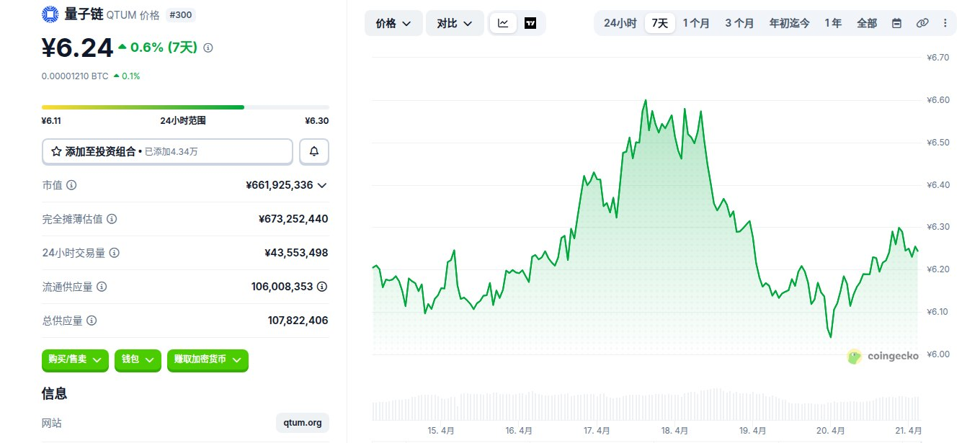Open the 价格 chart type dropdown
Image resolution: width=980 pixels, height=443 pixels.
coord(393,23)
